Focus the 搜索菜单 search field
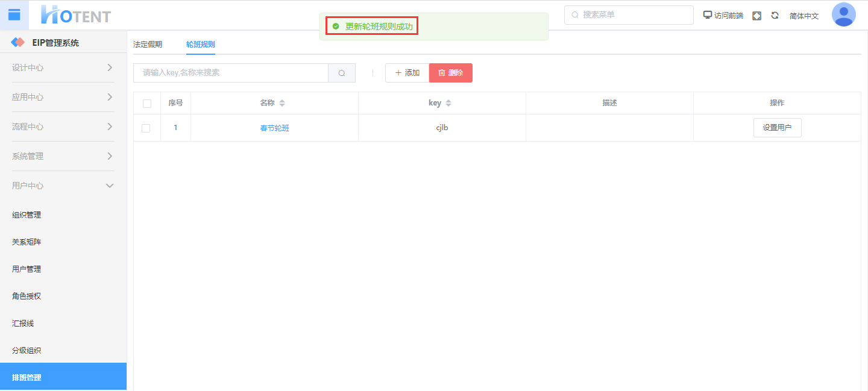Image resolution: width=868 pixels, height=391 pixels. tap(629, 14)
